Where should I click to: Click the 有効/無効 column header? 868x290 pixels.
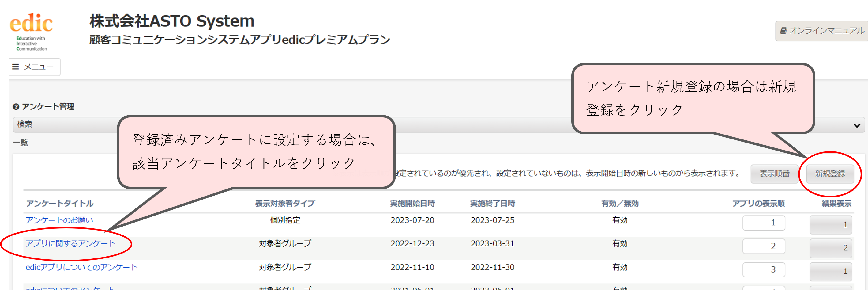pyautogui.click(x=620, y=203)
